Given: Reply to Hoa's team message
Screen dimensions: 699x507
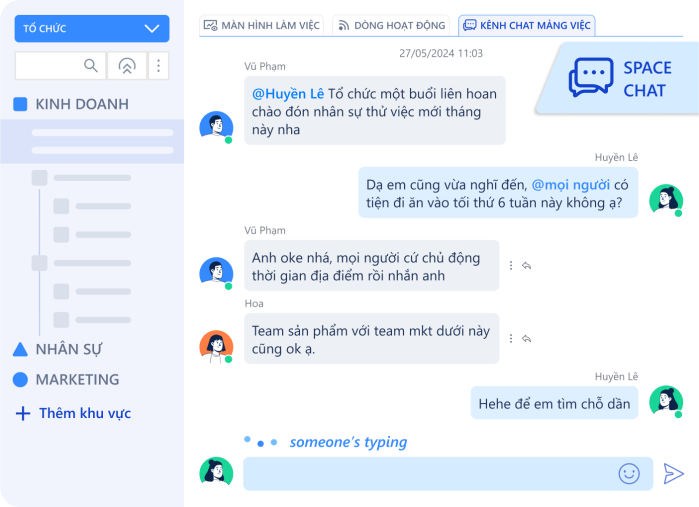Looking at the screenshot, I should click(x=526, y=339).
